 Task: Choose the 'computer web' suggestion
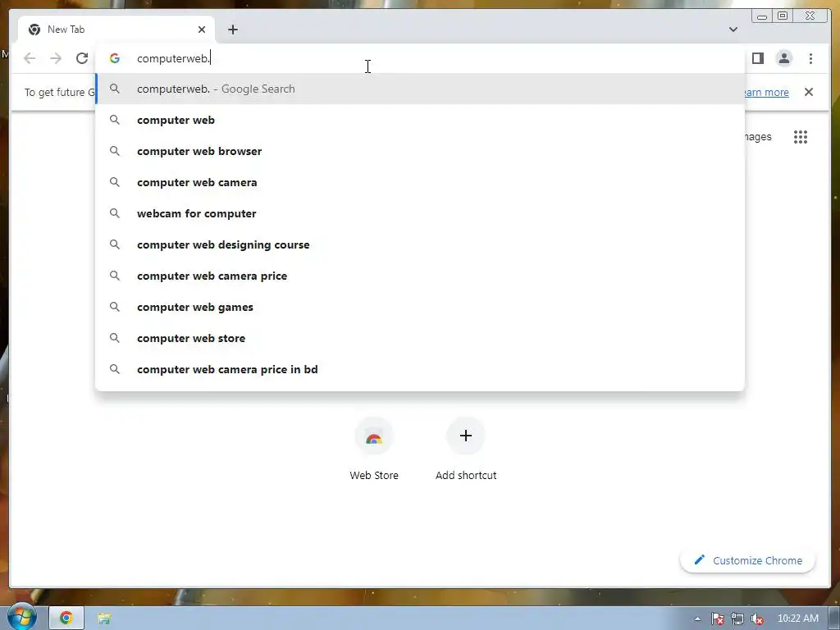420,120
